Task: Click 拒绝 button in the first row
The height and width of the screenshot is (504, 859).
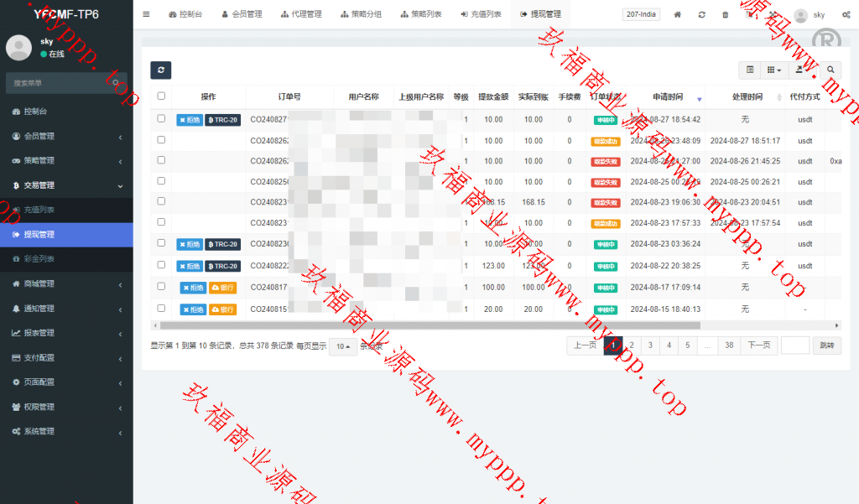Action: pyautogui.click(x=190, y=120)
